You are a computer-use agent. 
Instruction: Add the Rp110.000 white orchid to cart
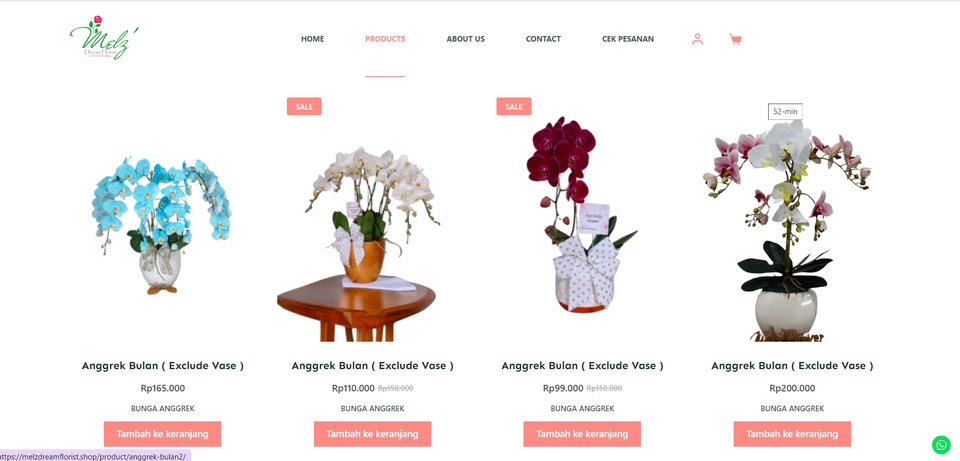coord(372,434)
